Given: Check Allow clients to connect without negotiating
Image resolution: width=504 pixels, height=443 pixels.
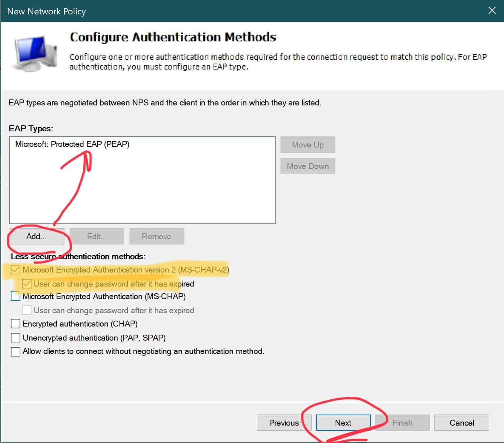Looking at the screenshot, I should 16,351.
